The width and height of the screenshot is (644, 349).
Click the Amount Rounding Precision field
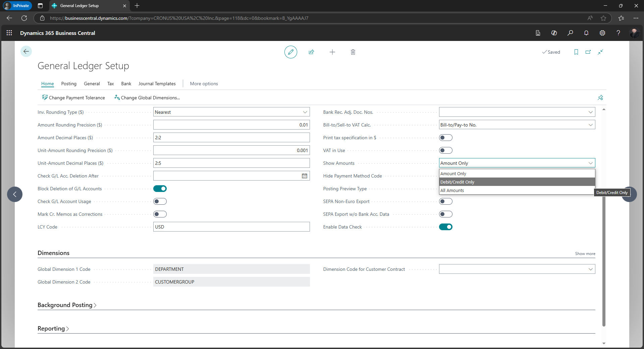click(x=231, y=125)
